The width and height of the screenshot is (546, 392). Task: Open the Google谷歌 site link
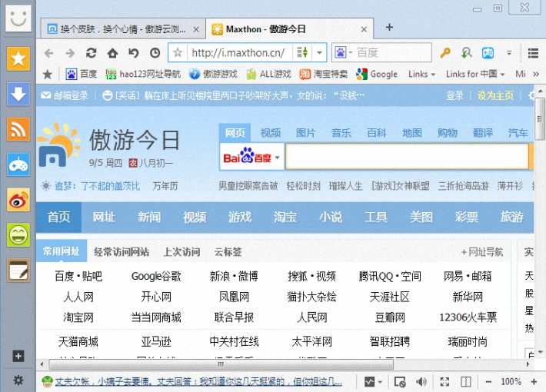tap(156, 277)
